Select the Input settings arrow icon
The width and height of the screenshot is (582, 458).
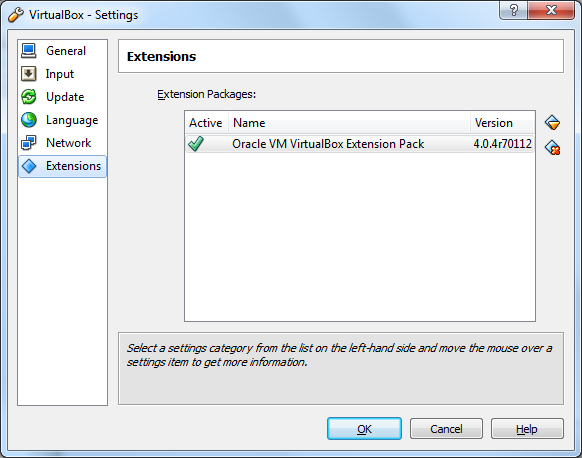click(29, 74)
